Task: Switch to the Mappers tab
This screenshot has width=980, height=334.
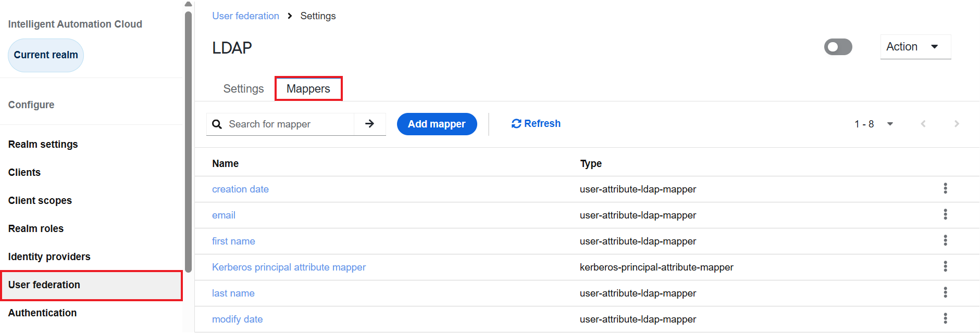Action: click(x=308, y=88)
